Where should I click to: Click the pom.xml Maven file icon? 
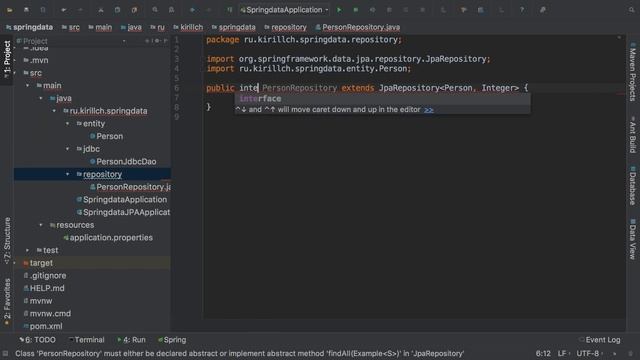click(x=26, y=326)
